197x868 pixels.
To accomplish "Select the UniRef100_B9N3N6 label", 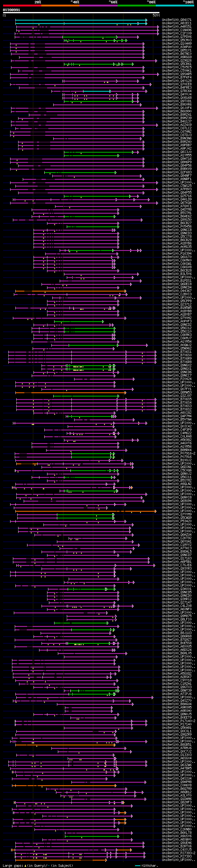I will (176, 139).
